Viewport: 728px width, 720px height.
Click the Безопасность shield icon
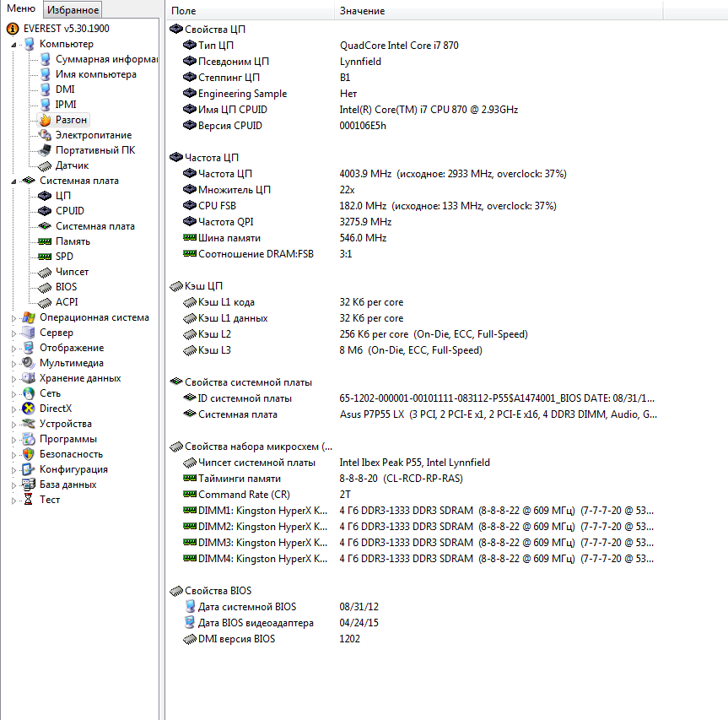(29, 454)
